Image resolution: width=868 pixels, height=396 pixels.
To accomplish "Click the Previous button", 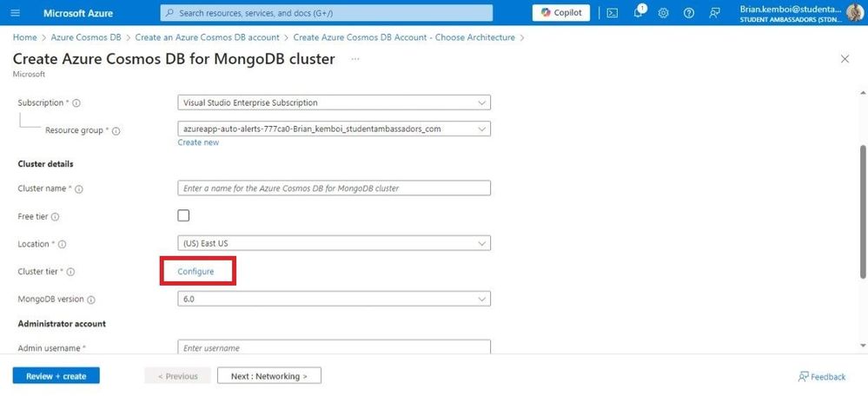I will (x=178, y=376).
